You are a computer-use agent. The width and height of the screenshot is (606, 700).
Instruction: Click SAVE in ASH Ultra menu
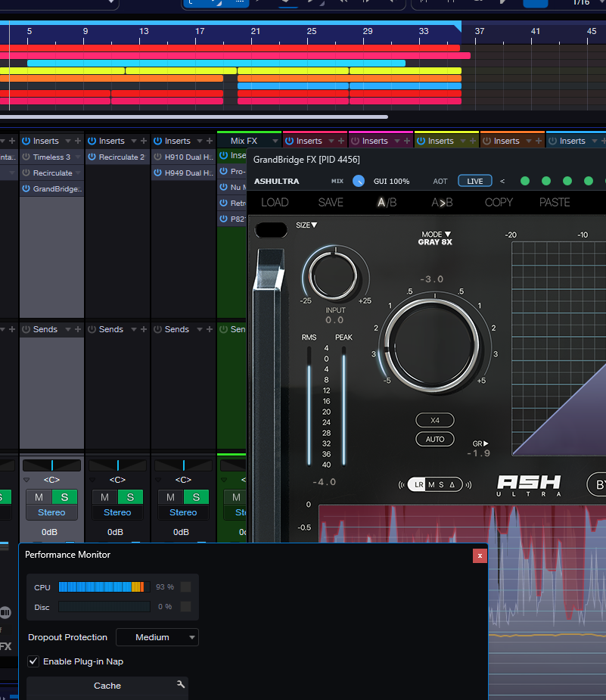331,202
